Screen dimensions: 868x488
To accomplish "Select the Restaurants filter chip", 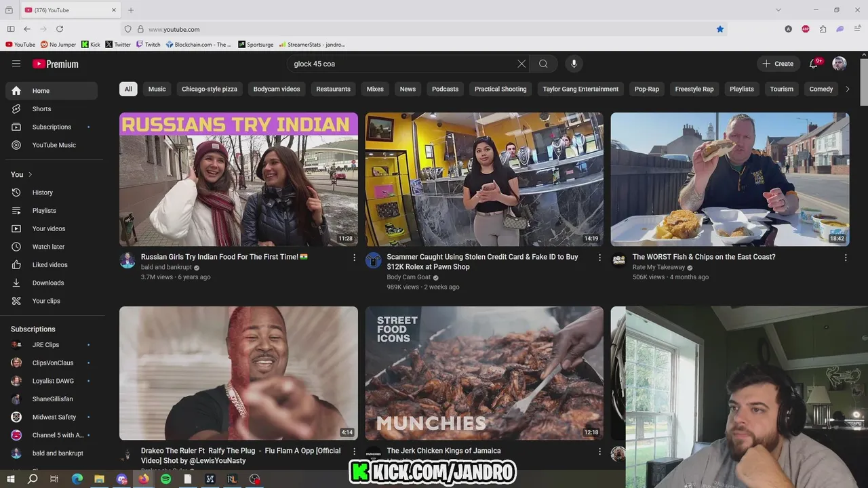I will [x=333, y=89].
